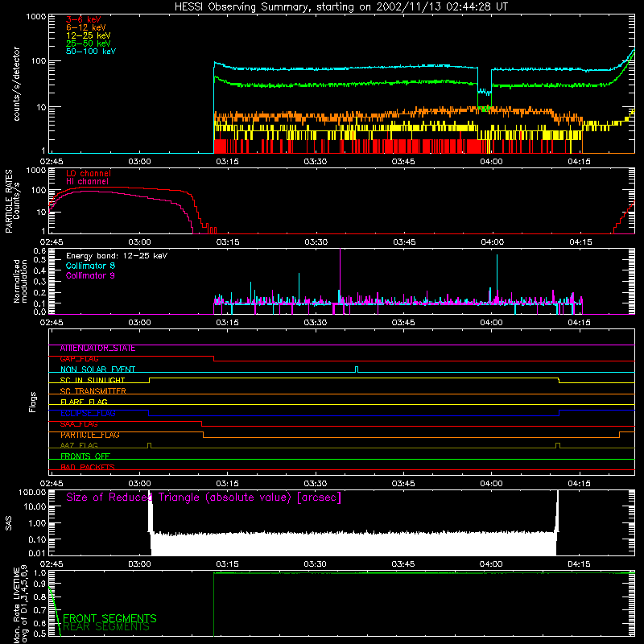Click the 50-100 keV dip before 04:00

click(485, 91)
